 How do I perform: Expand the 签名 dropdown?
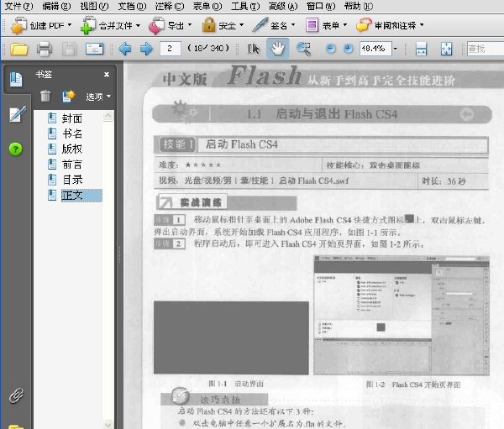pos(293,24)
